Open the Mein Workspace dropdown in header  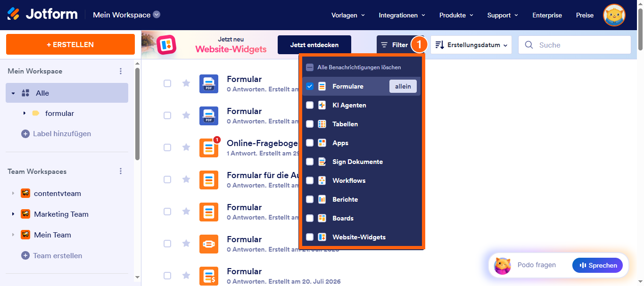point(126,15)
